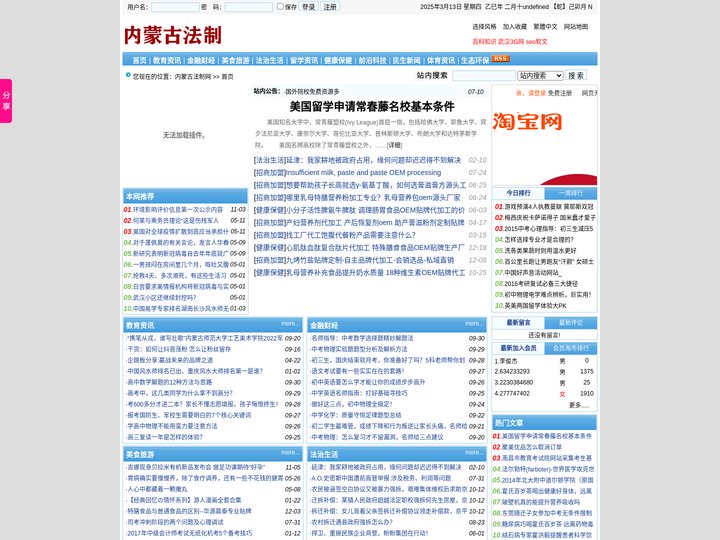720x540 pixels.
Task: Click the blue location marker icon
Action: tap(128, 75)
